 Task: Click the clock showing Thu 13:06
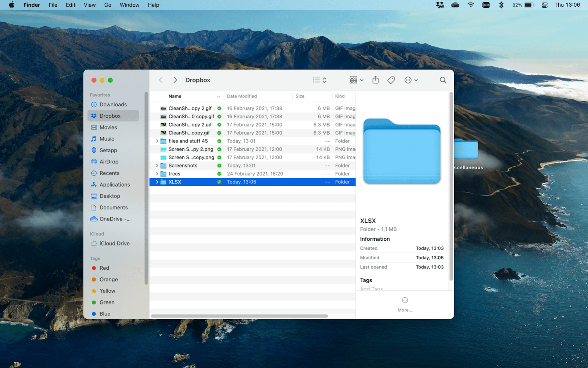pos(567,5)
